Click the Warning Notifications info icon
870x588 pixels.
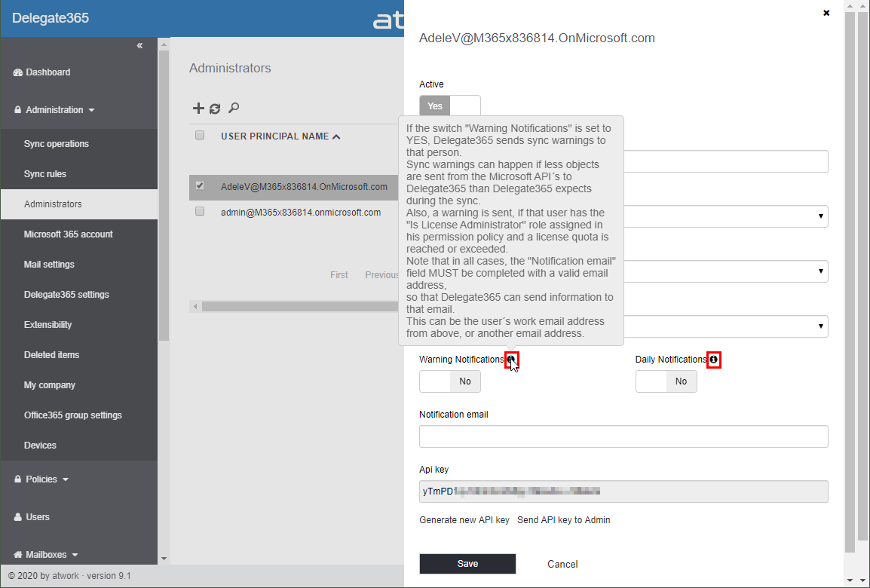tap(511, 360)
